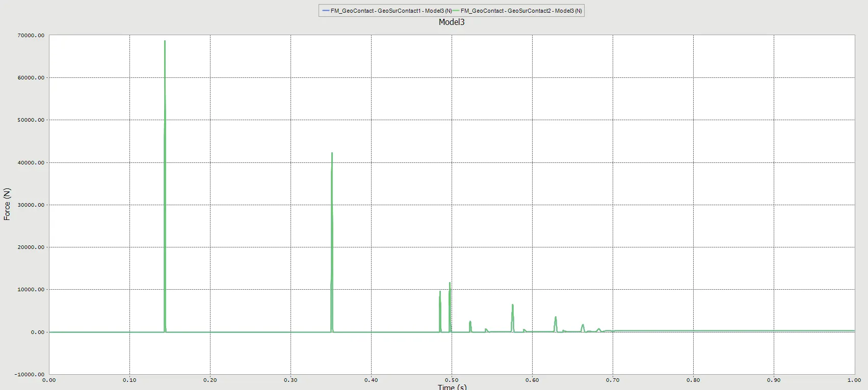Image resolution: width=868 pixels, height=390 pixels.
Task: Click the 0.80 time axis tick label
Action: click(x=693, y=380)
